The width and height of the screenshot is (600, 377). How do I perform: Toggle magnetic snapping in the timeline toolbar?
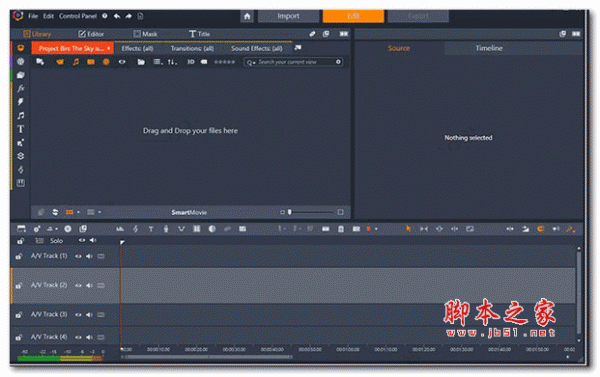point(540,229)
